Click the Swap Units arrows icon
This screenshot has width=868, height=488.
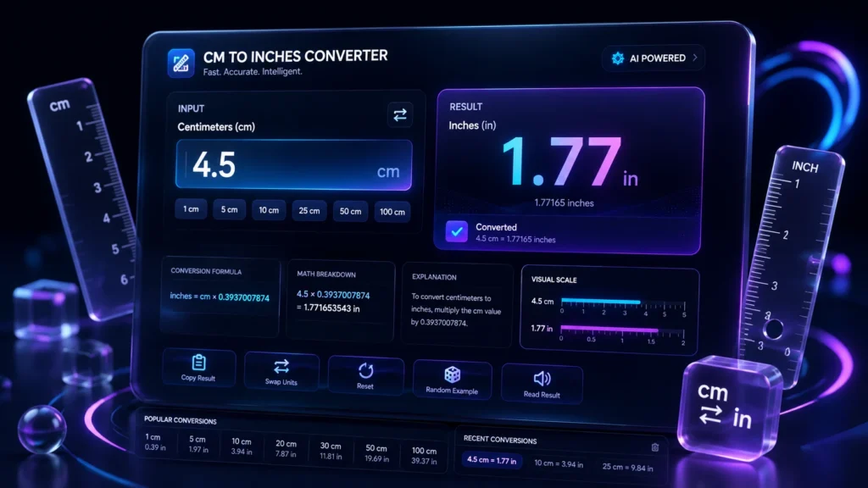click(281, 366)
